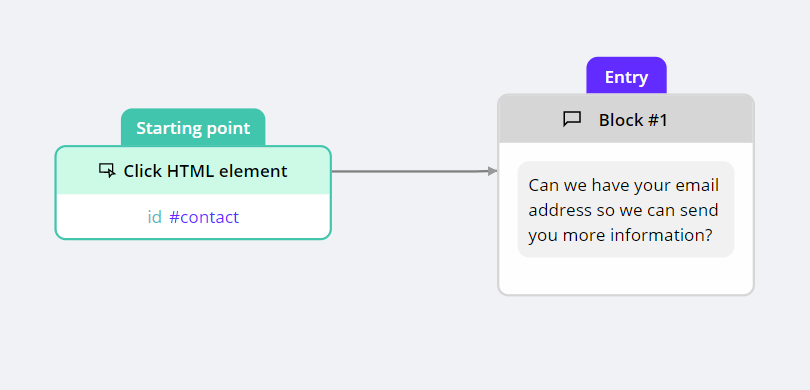Click the arrowhead entering Block #1
The height and width of the screenshot is (390, 810).
492,171
